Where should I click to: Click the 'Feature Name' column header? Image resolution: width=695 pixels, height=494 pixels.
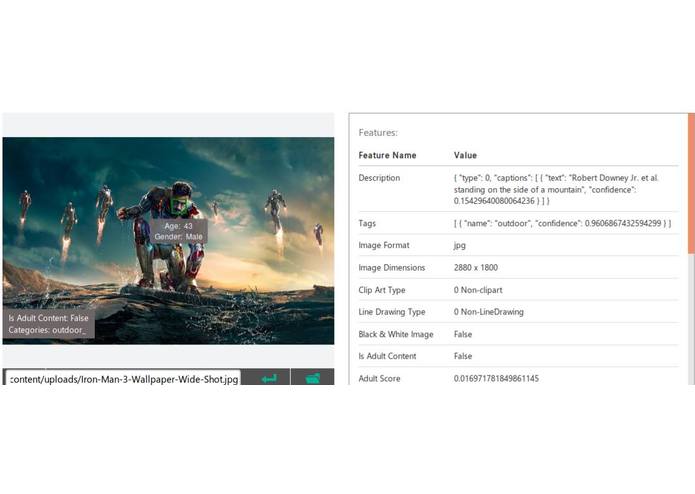click(x=387, y=155)
